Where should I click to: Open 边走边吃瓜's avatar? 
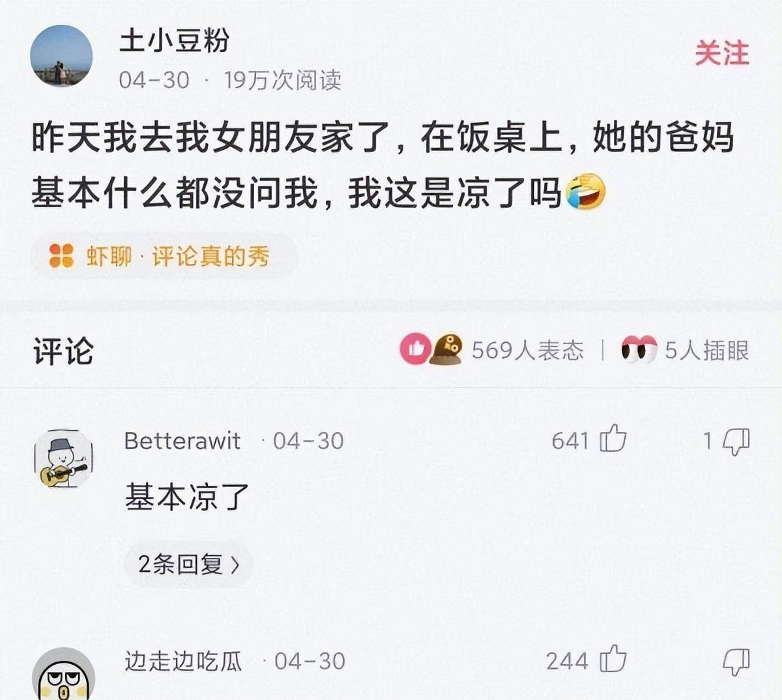(63, 675)
